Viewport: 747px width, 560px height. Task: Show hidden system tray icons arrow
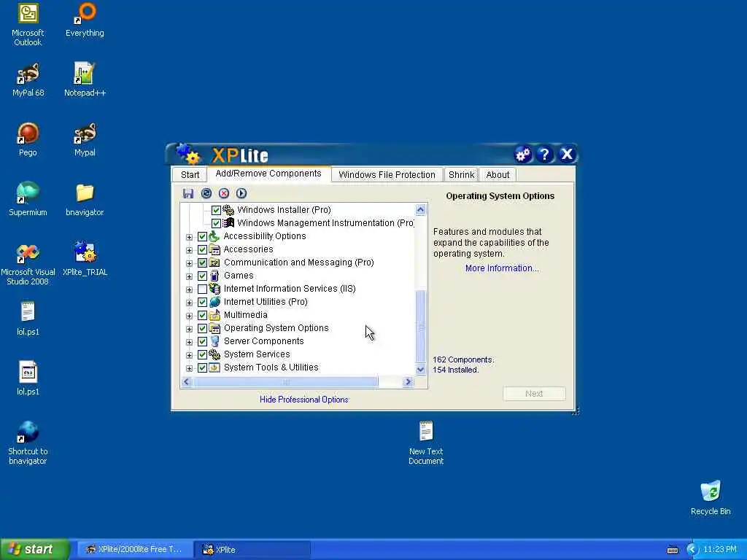[692, 550]
